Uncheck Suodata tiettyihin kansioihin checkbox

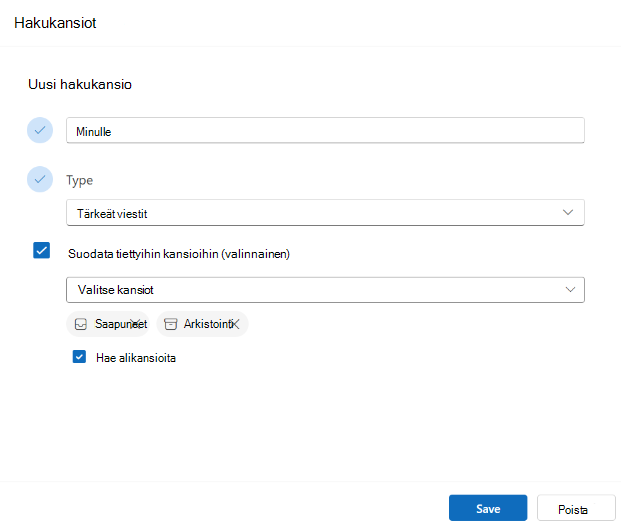[x=42, y=250]
